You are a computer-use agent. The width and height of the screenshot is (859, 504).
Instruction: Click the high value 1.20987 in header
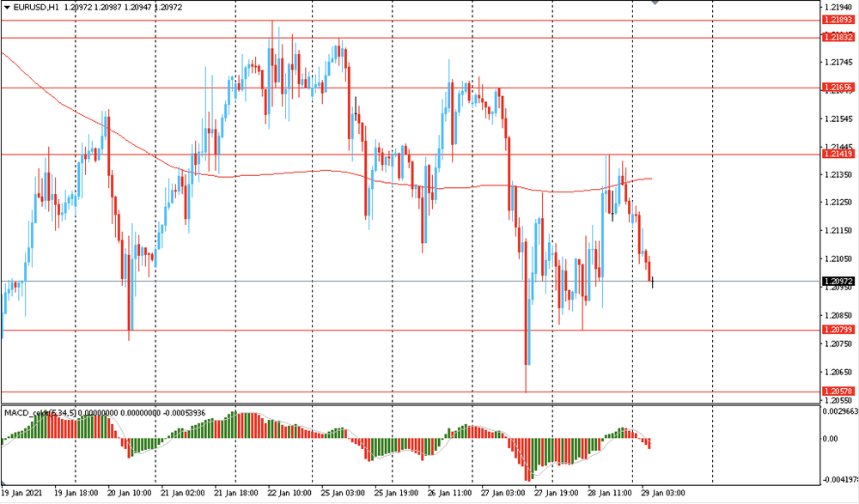tap(108, 8)
